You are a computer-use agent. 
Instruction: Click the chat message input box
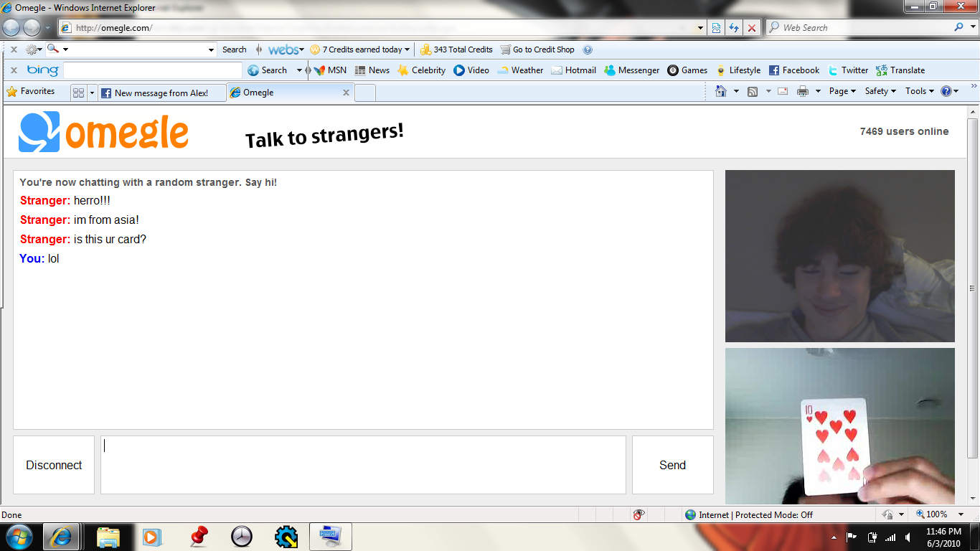point(363,465)
